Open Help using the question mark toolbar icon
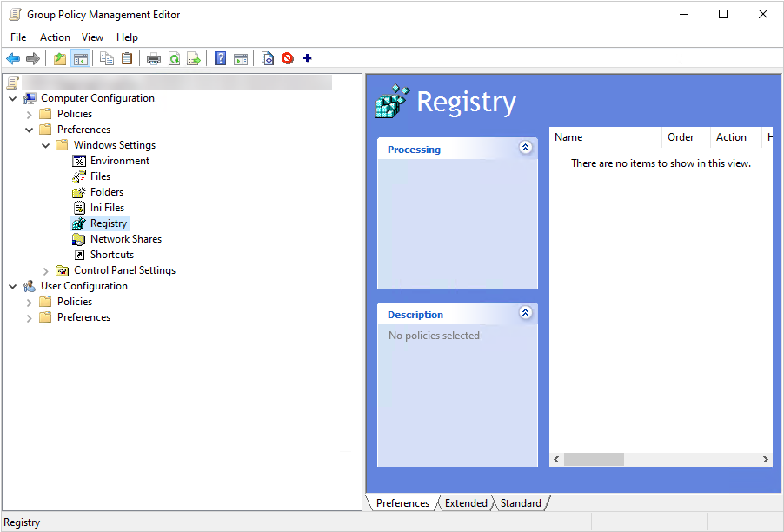 [220, 58]
